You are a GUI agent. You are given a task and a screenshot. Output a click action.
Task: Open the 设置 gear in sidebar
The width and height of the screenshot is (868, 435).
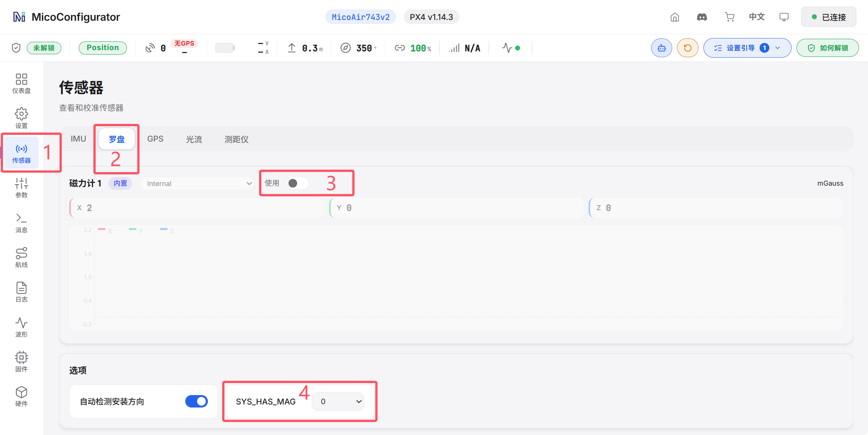[x=21, y=118]
